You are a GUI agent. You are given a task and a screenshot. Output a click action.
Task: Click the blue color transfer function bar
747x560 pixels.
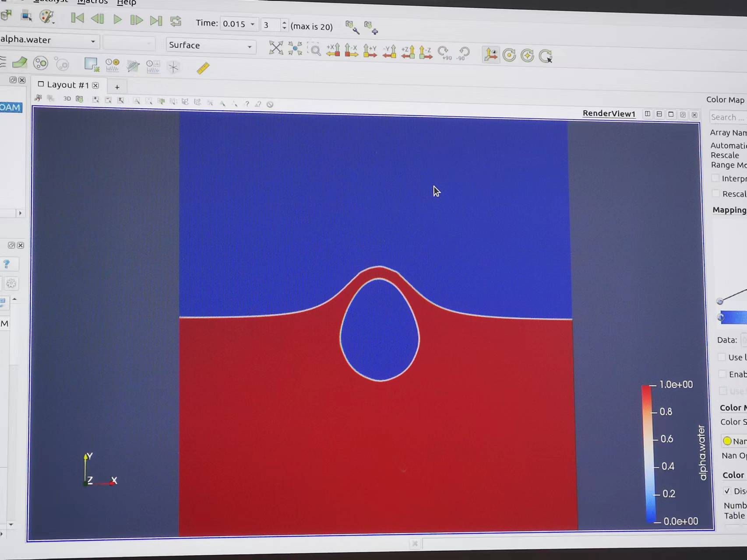pyautogui.click(x=733, y=317)
